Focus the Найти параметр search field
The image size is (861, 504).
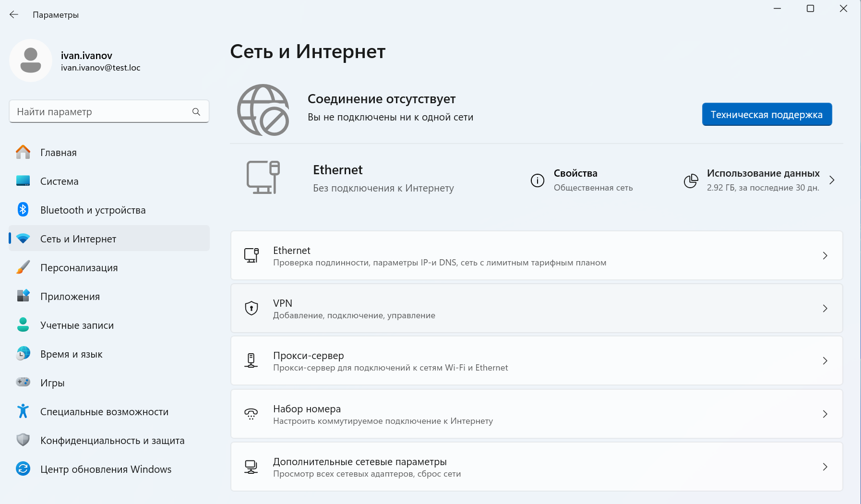[101, 112]
